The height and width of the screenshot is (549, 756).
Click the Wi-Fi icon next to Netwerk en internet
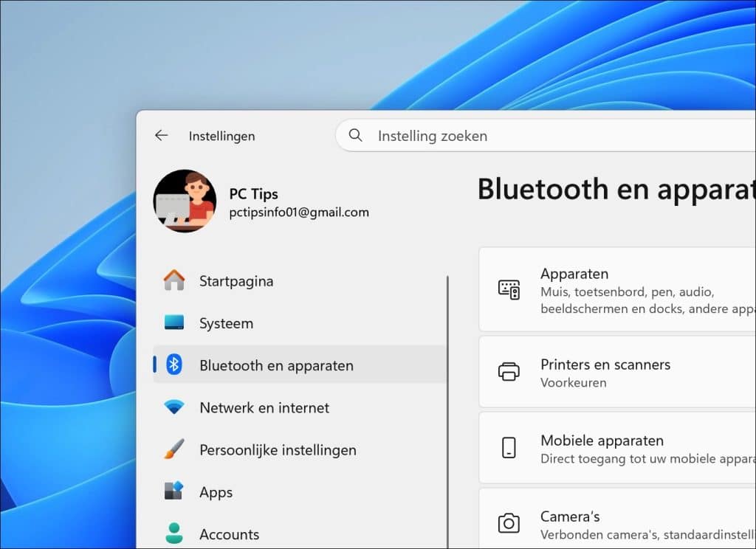[173, 407]
